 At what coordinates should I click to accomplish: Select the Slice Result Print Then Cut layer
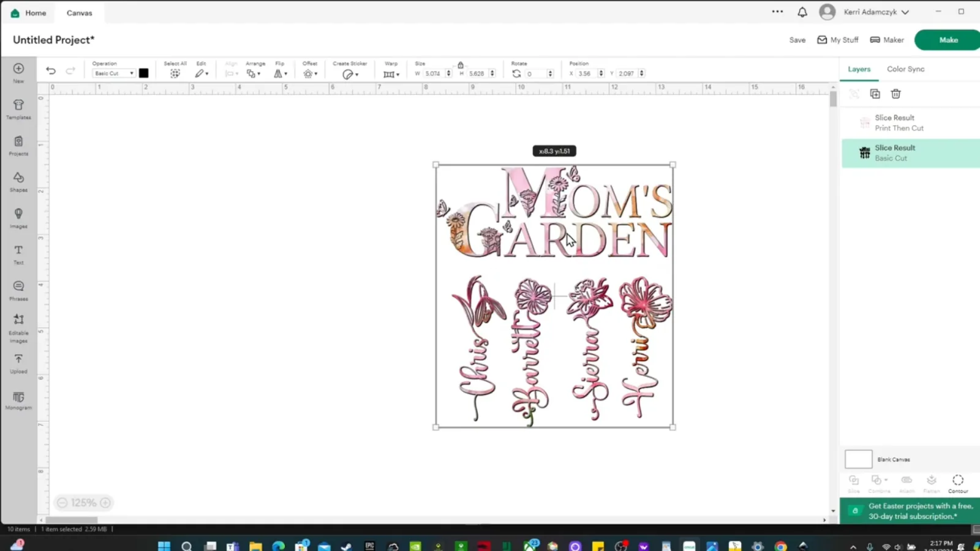[910, 122]
